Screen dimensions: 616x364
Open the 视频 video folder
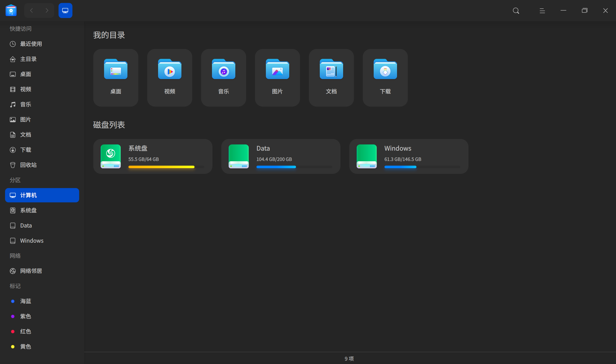(x=169, y=78)
